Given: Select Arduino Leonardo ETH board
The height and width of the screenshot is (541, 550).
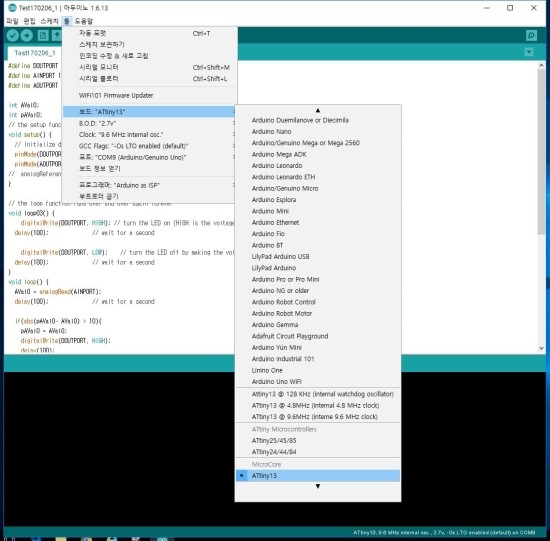Looking at the screenshot, I should (318, 177).
